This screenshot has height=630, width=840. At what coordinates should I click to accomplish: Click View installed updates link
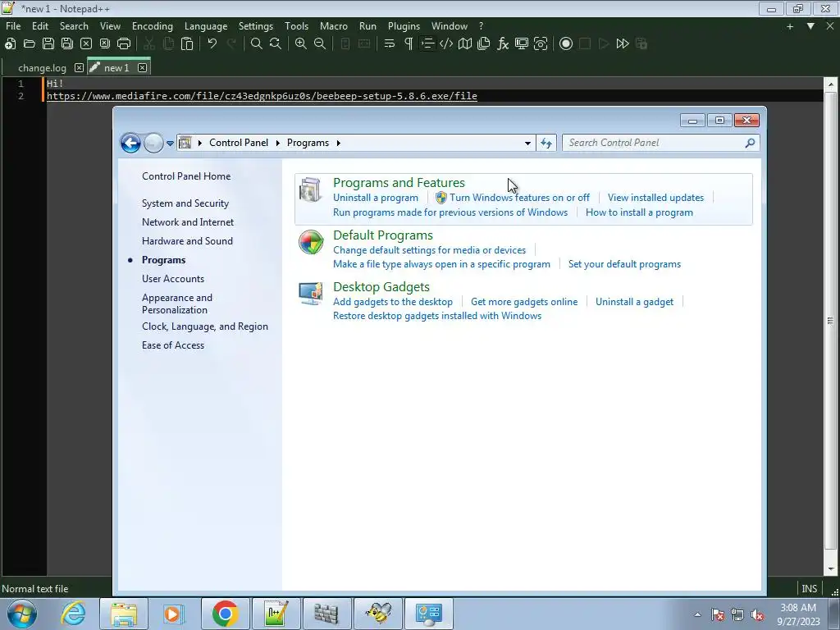(655, 198)
